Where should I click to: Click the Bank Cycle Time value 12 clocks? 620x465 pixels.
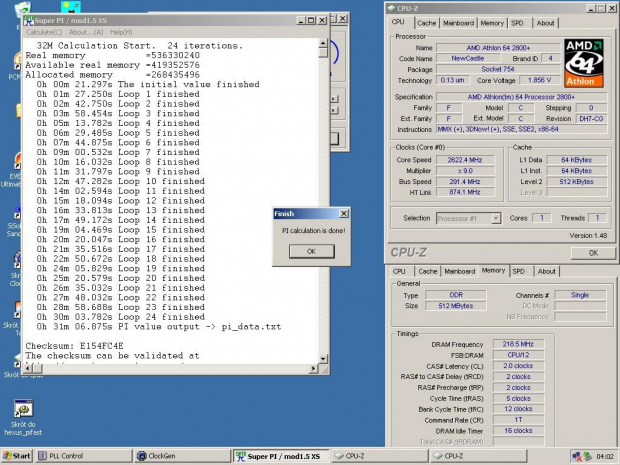[518, 409]
